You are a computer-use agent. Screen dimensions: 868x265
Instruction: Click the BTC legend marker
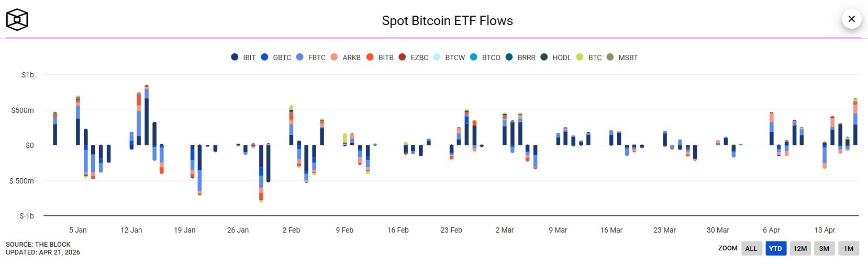[x=580, y=57]
